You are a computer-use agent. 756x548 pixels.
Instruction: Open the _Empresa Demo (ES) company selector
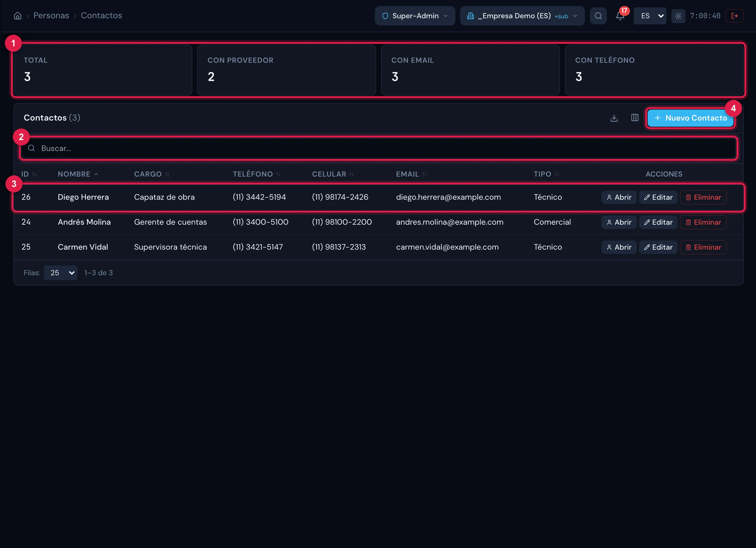[522, 16]
